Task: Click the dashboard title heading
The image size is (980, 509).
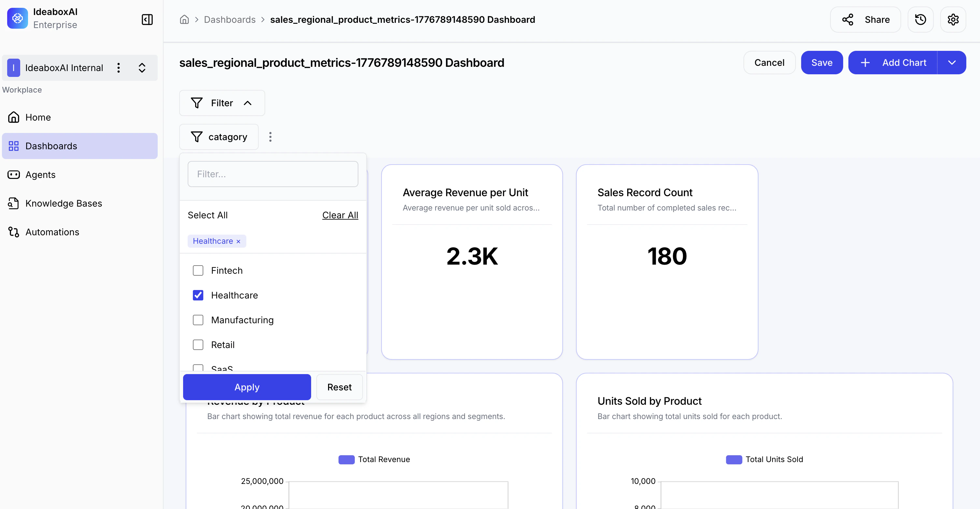Action: click(x=342, y=62)
